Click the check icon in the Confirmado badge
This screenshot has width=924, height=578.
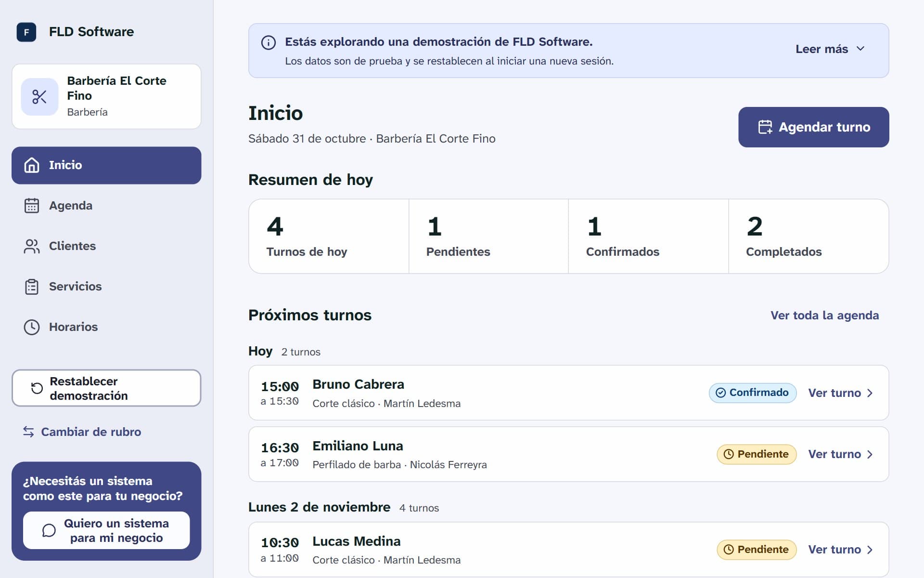click(x=720, y=393)
